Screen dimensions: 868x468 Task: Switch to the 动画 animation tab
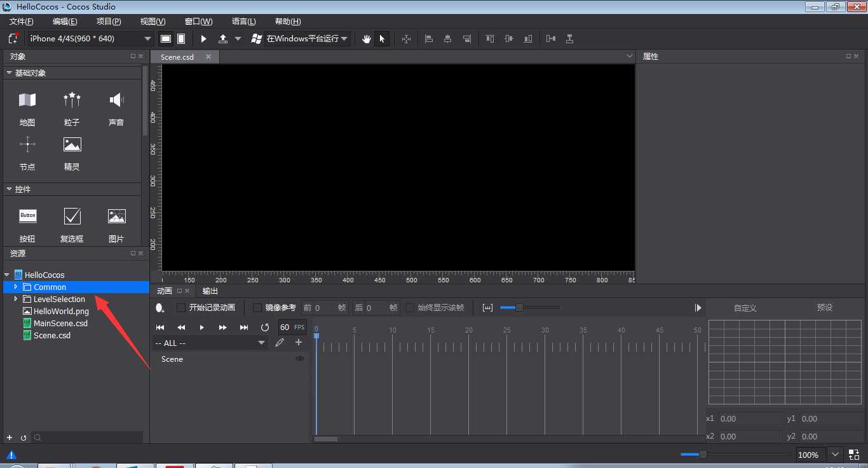(x=165, y=291)
